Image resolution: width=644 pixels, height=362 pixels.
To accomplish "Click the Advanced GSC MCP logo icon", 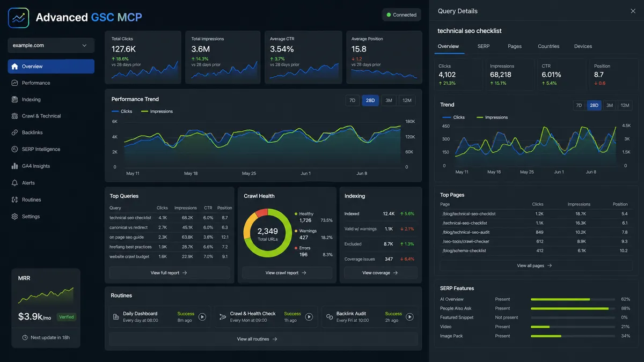I will coord(19,18).
